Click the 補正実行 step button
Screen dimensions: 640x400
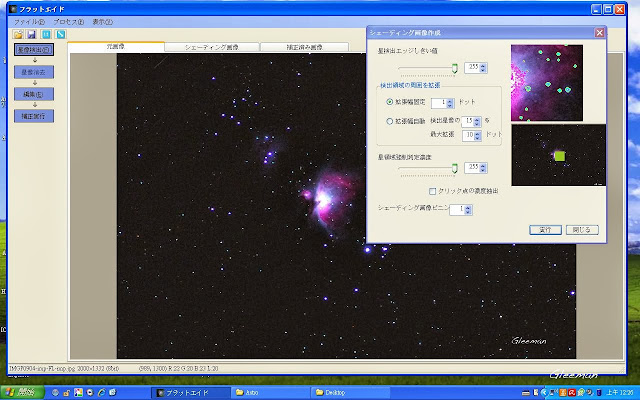click(x=34, y=116)
